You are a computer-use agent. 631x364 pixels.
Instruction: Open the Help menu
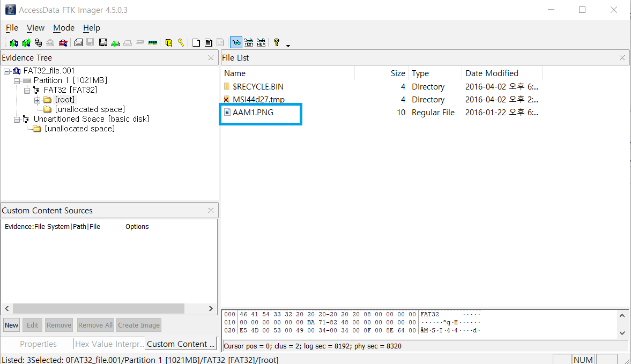[91, 28]
